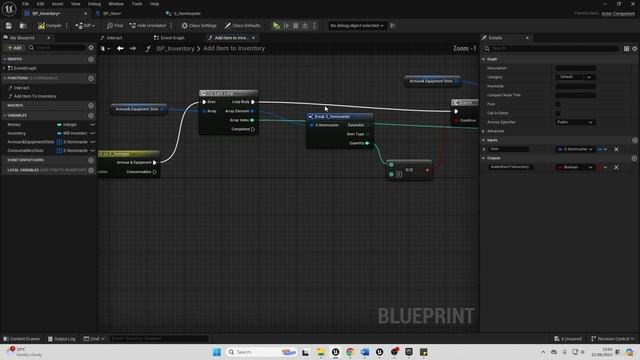Open the Boolean output type dropdown
The image size is (640, 360).
coord(576,167)
